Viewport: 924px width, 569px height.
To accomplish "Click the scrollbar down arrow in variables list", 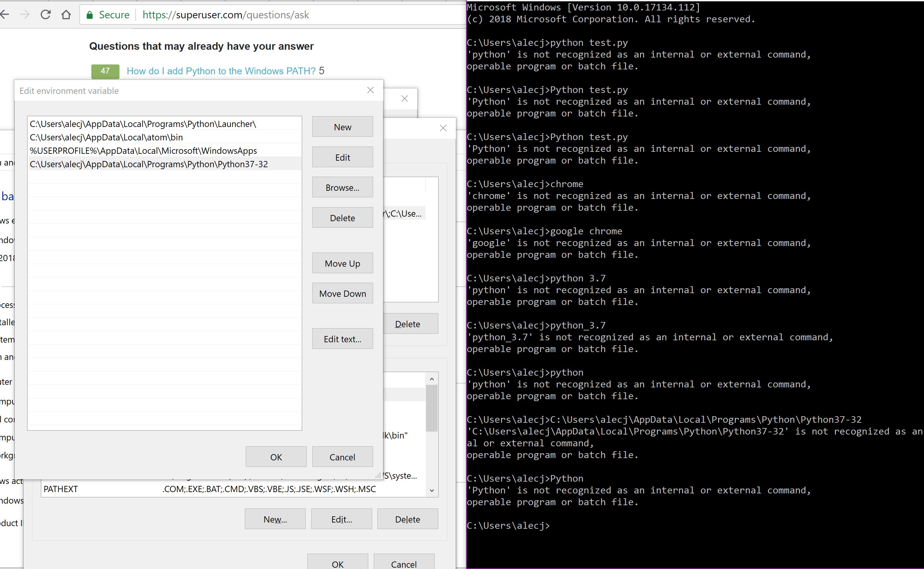I will coord(432,490).
